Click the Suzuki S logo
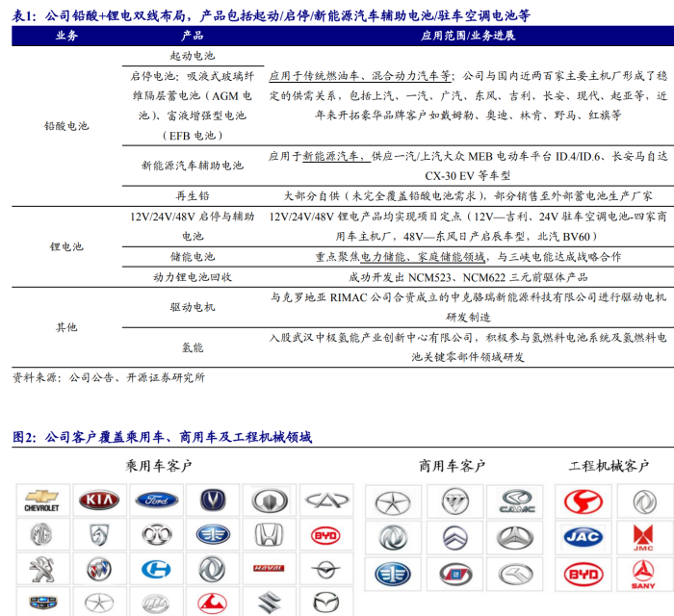674x616 pixels. 269,603
